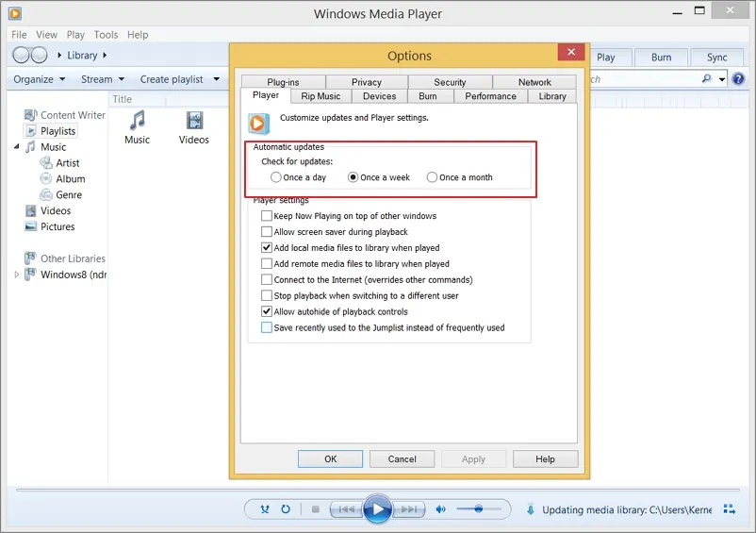The height and width of the screenshot is (533, 756).
Task: Enable Keep Now Playing on top
Action: point(266,216)
